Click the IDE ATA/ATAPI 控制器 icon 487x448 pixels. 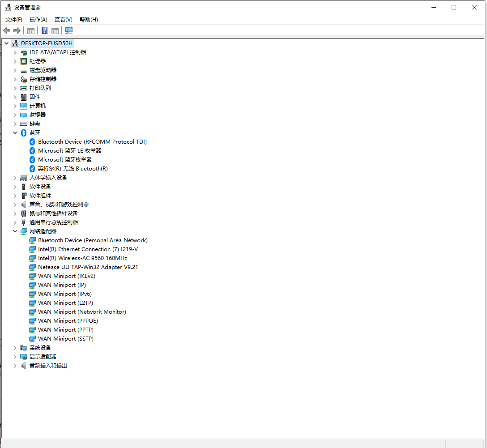pyautogui.click(x=24, y=52)
